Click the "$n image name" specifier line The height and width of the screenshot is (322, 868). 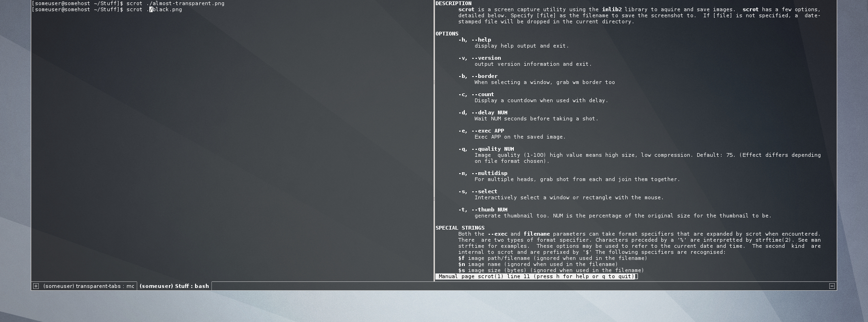(538, 264)
